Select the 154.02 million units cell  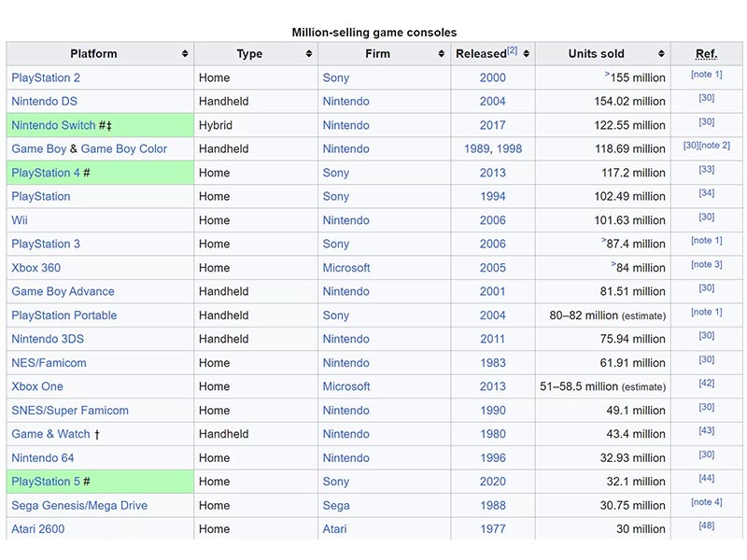tap(602, 102)
